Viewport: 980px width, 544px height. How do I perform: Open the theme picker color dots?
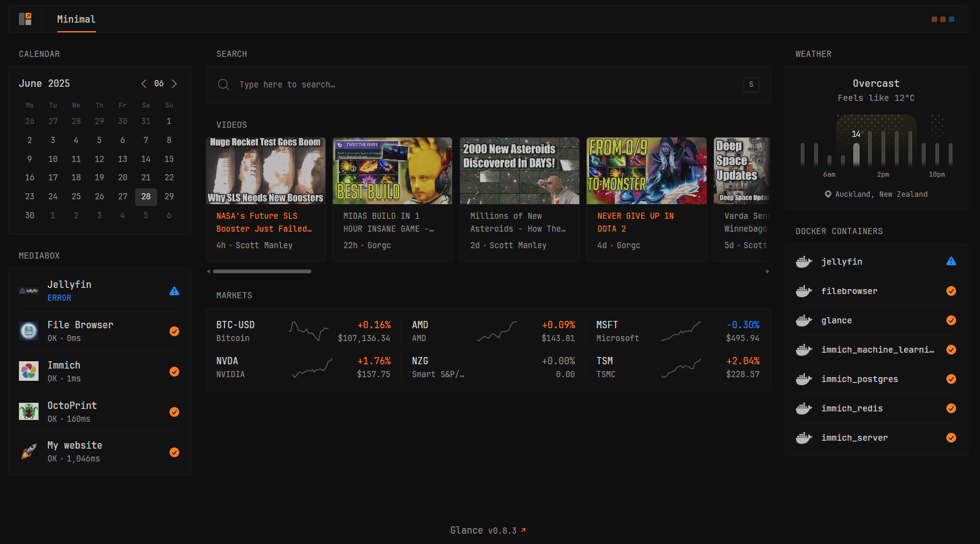(x=943, y=20)
